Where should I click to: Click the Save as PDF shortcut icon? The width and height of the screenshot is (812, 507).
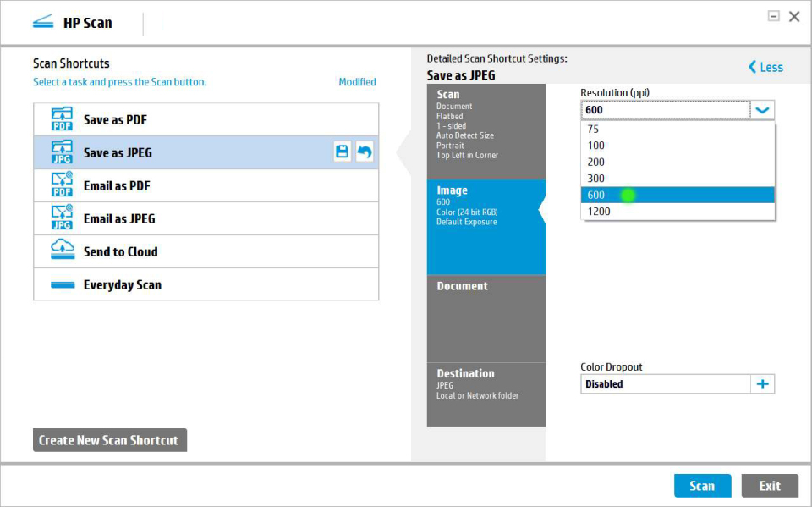tap(62, 119)
